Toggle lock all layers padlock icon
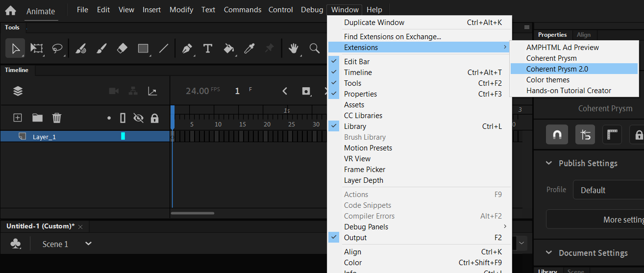Viewport: 644px width, 273px height. (154, 118)
